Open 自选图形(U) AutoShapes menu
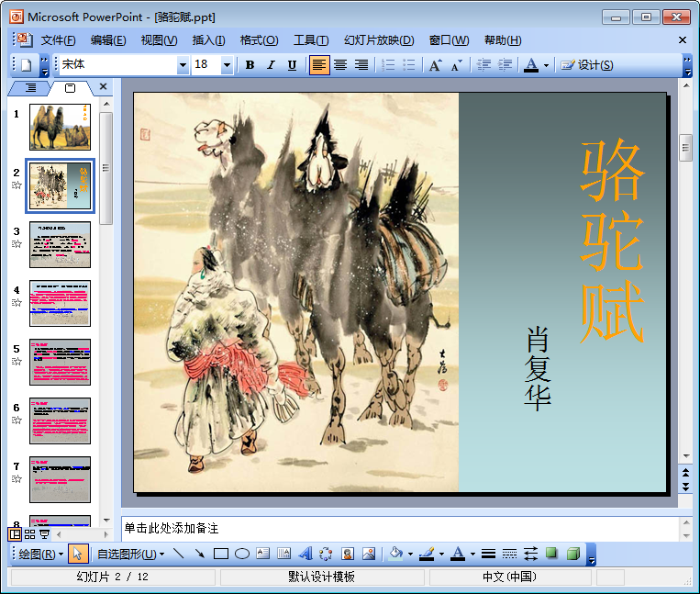700x594 pixels. tap(130, 555)
